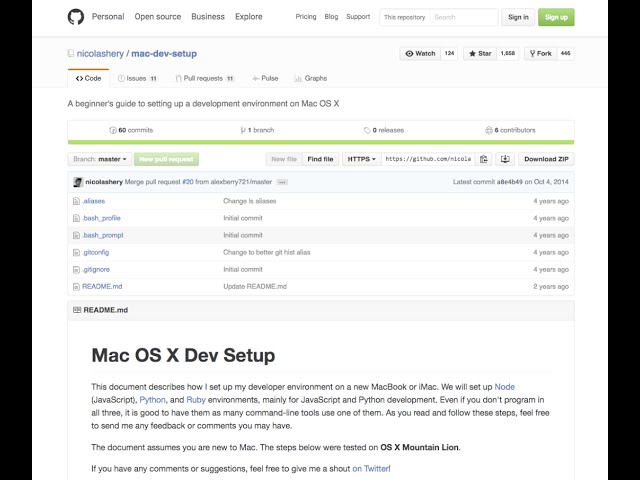Image resolution: width=640 pixels, height=480 pixels.
Task: Open the forks count 446
Action: point(565,53)
